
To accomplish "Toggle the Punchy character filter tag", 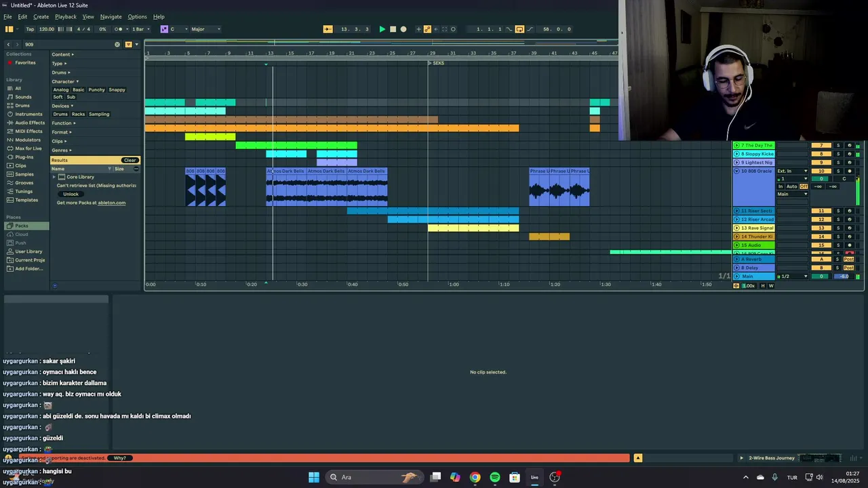I will pos(97,89).
